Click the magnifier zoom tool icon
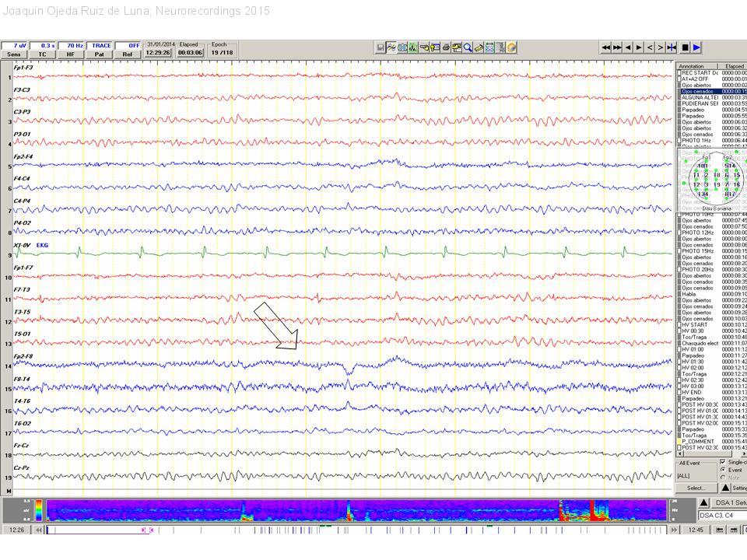This screenshot has width=747, height=560. 468,47
